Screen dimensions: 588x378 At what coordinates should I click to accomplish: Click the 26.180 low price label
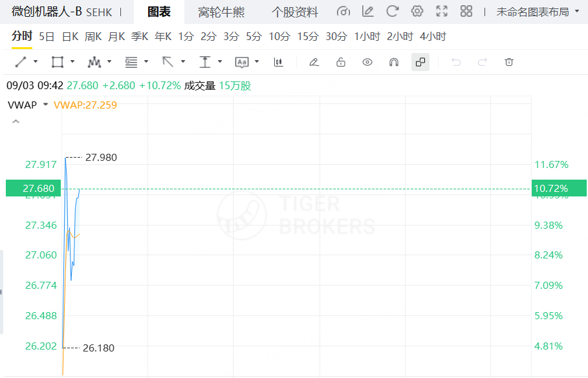[98, 348]
